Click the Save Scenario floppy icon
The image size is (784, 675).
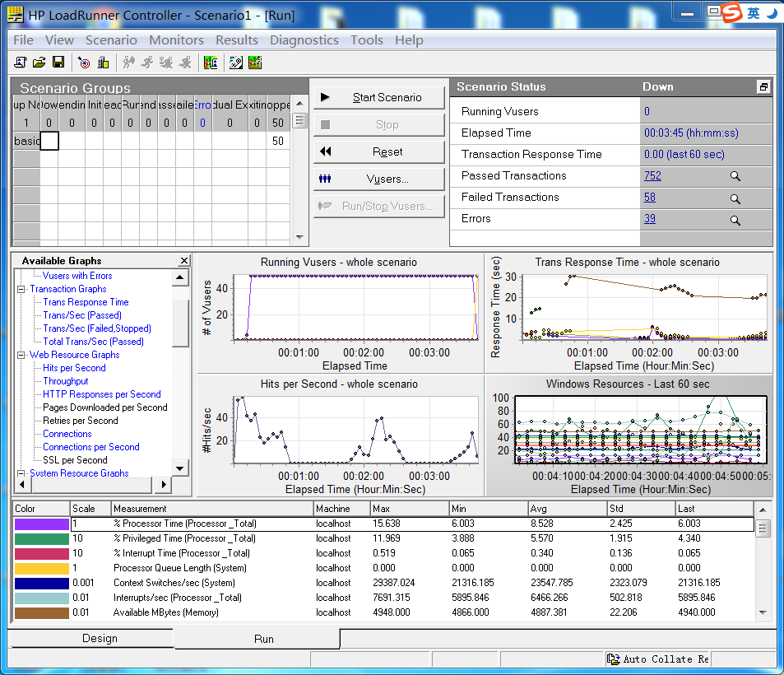(58, 63)
